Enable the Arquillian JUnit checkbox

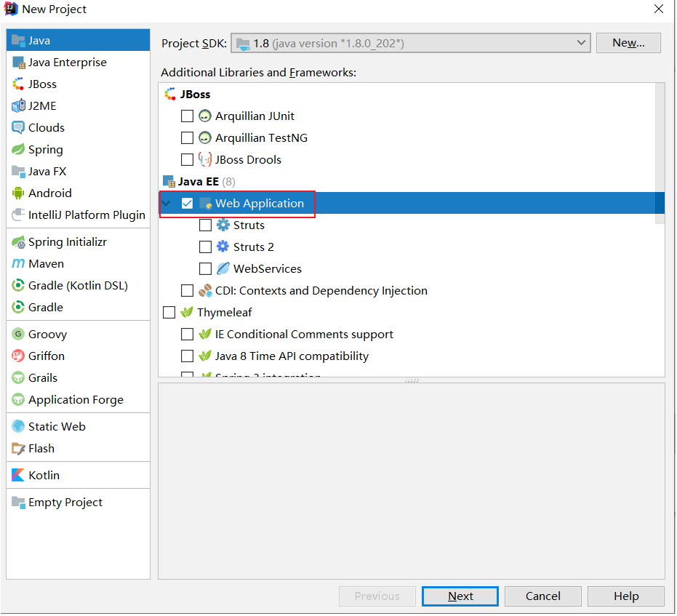click(x=188, y=116)
